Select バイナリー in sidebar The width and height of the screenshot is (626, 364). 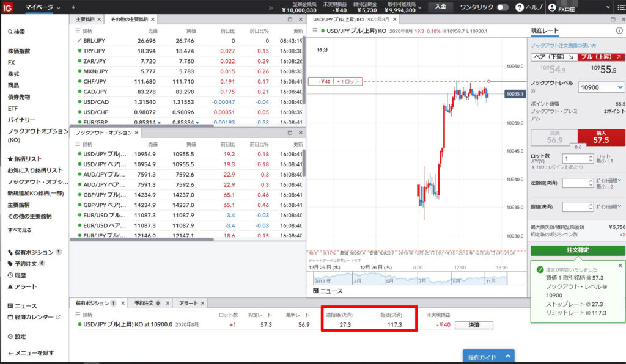click(x=21, y=120)
